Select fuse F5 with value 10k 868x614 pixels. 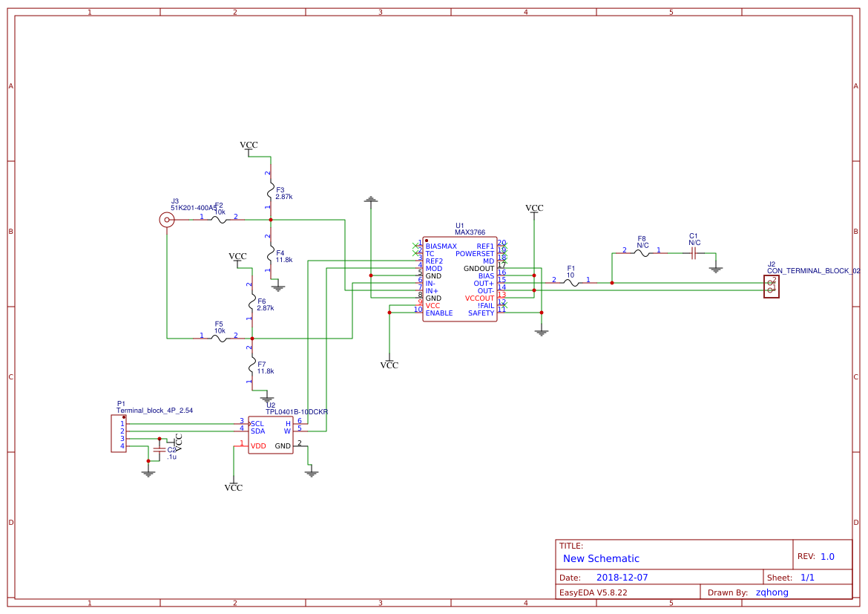220,338
